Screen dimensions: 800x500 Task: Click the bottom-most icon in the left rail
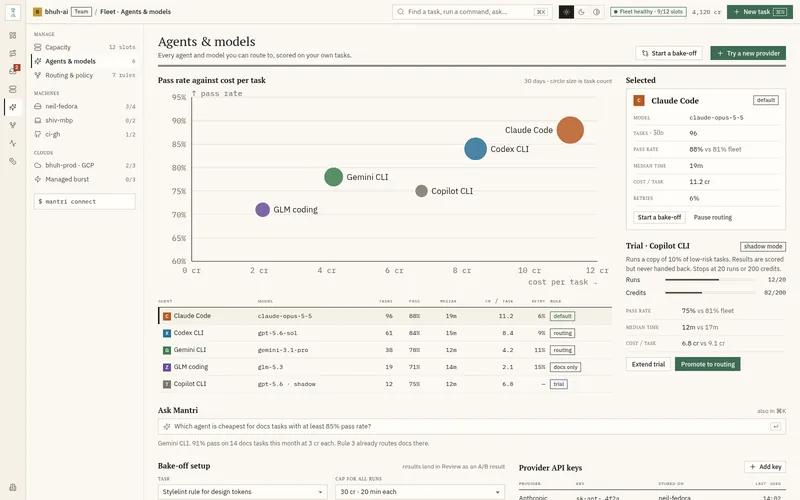[x=13, y=487]
